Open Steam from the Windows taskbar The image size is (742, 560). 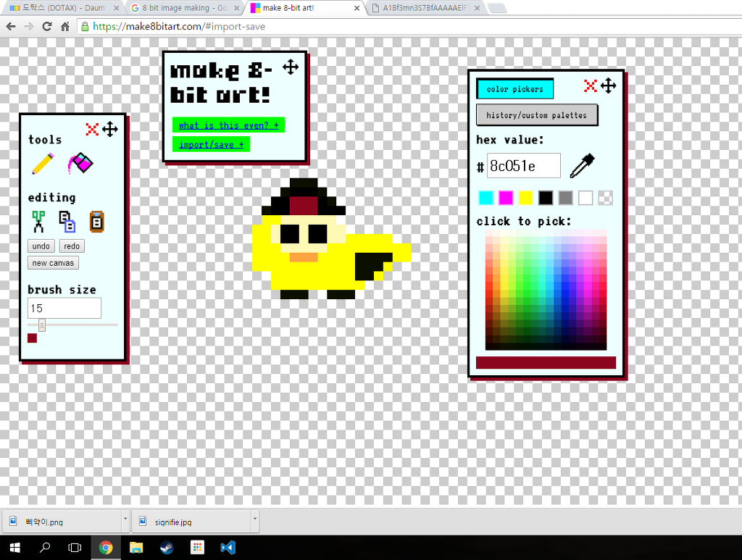[167, 548]
